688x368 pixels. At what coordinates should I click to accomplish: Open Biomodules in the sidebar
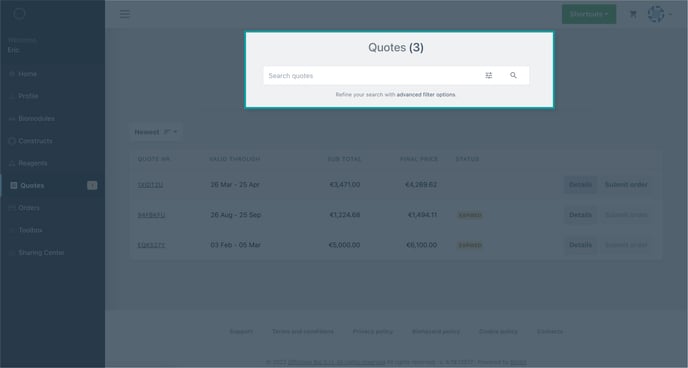[x=36, y=118]
